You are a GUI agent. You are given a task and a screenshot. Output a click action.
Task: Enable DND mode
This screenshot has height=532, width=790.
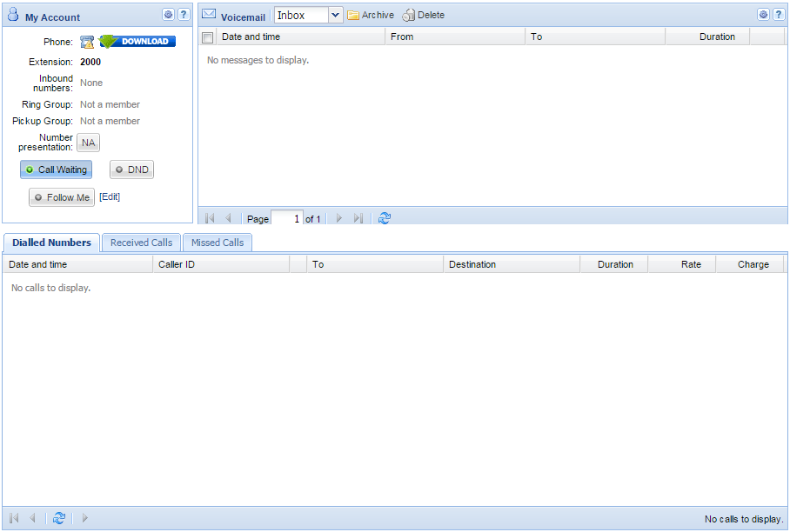[131, 170]
